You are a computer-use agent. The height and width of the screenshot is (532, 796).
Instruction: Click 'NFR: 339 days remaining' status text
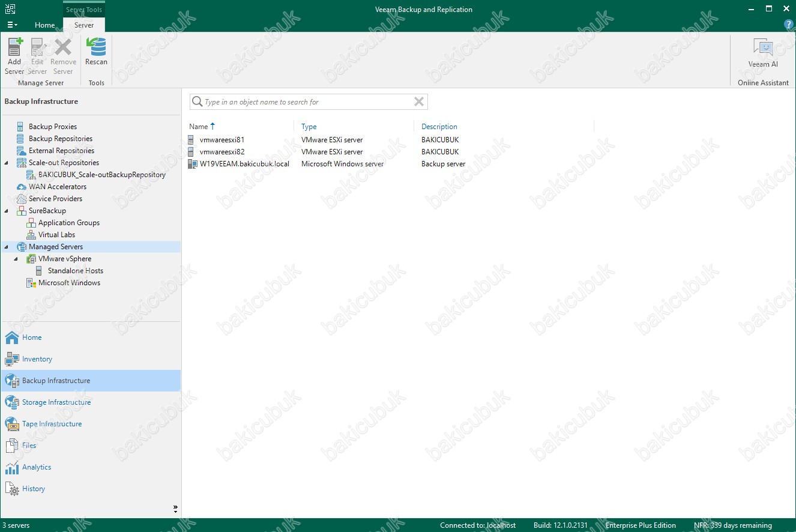(732, 525)
